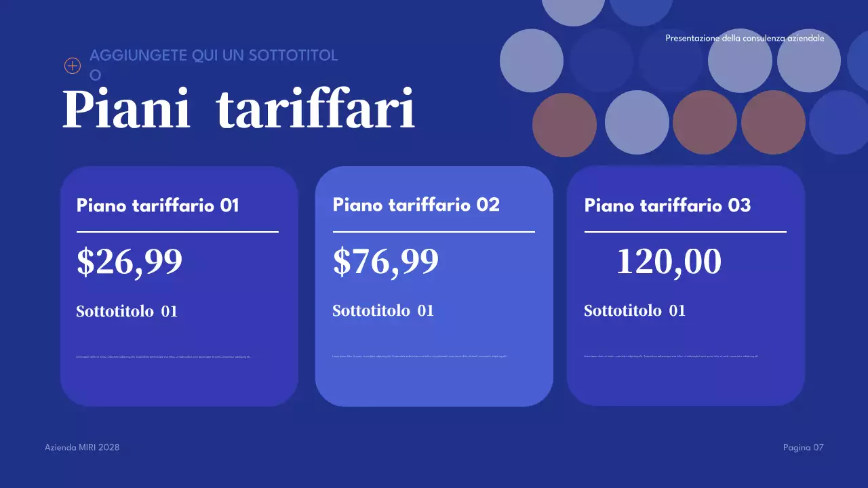Select the tiny lorem ipsum text in card 01
Screen dimensions: 868x488
[x=163, y=357]
